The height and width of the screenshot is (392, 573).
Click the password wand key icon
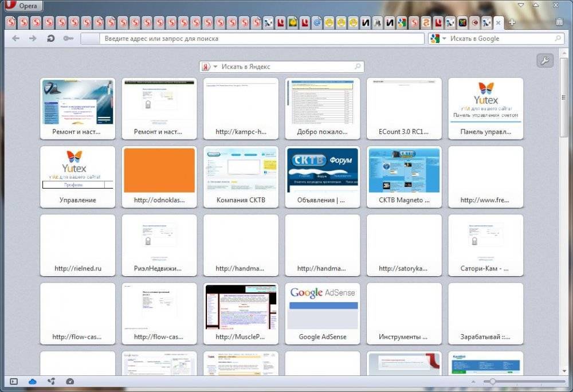(x=68, y=38)
